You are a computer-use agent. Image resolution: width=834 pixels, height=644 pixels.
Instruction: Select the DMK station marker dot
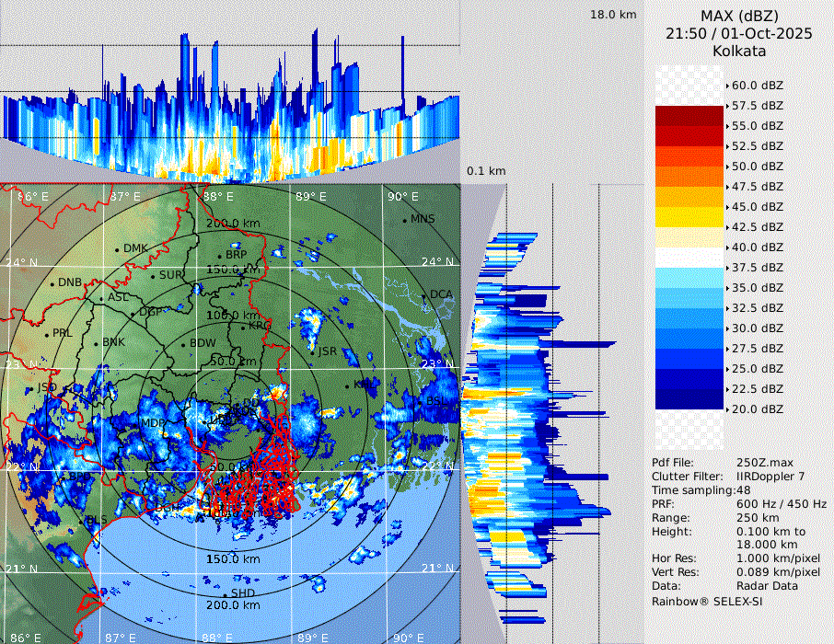point(118,249)
